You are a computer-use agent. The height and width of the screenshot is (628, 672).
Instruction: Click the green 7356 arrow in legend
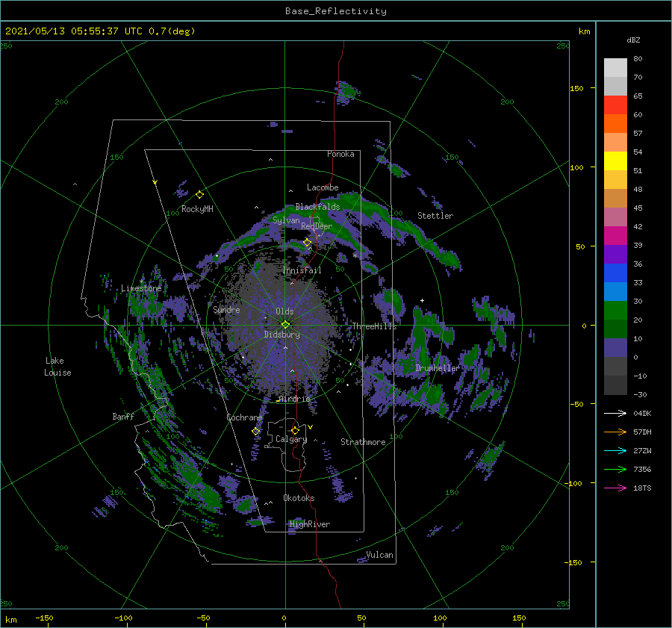point(615,470)
